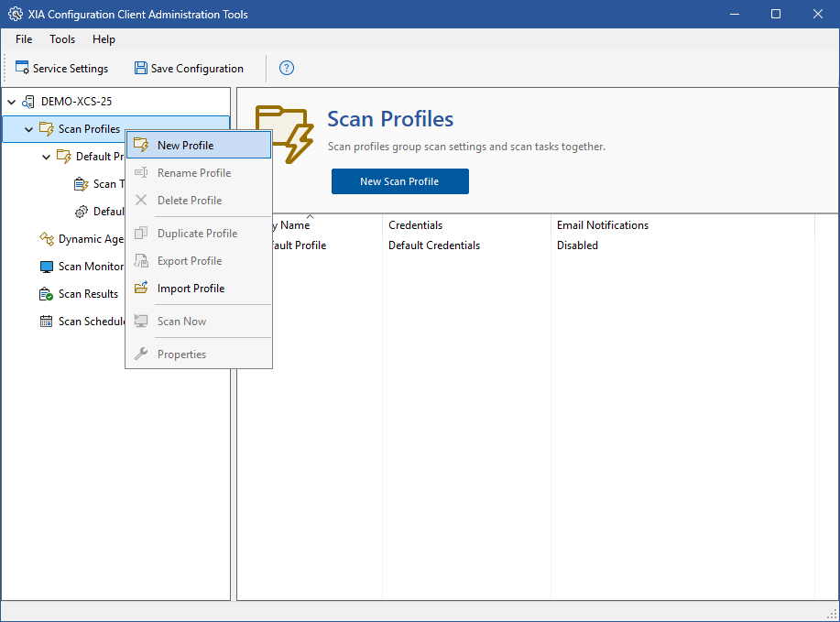Collapse the Default Profile tree node
The height and width of the screenshot is (622, 840).
tap(47, 157)
